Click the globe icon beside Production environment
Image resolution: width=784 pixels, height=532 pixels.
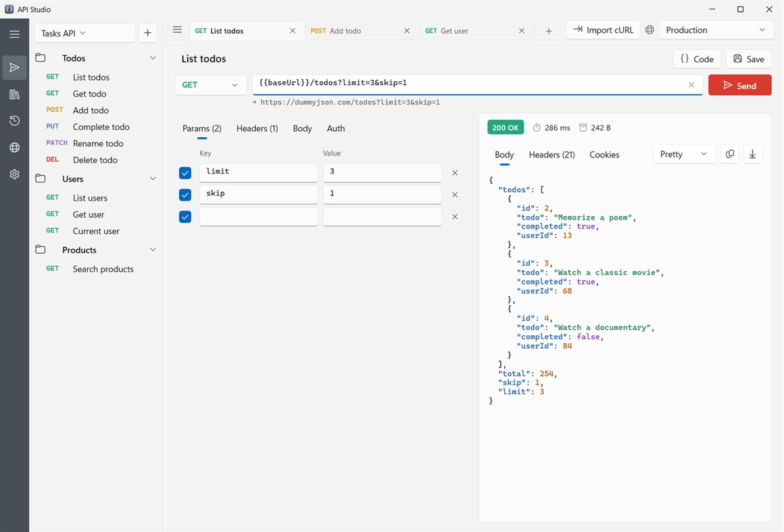tap(650, 30)
